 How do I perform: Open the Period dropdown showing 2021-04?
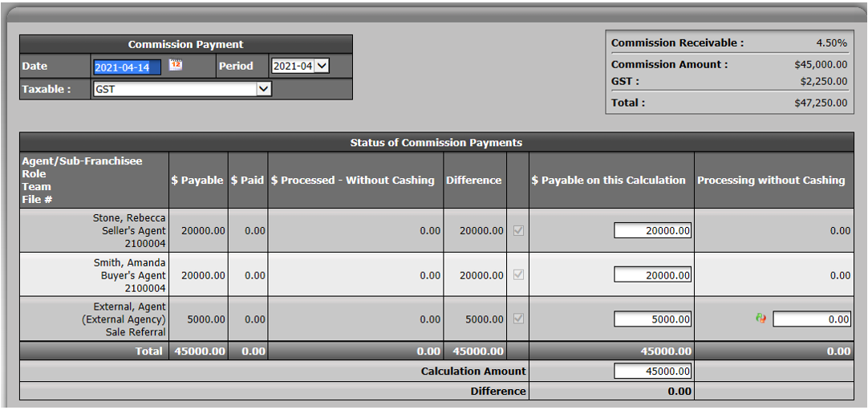tap(300, 67)
